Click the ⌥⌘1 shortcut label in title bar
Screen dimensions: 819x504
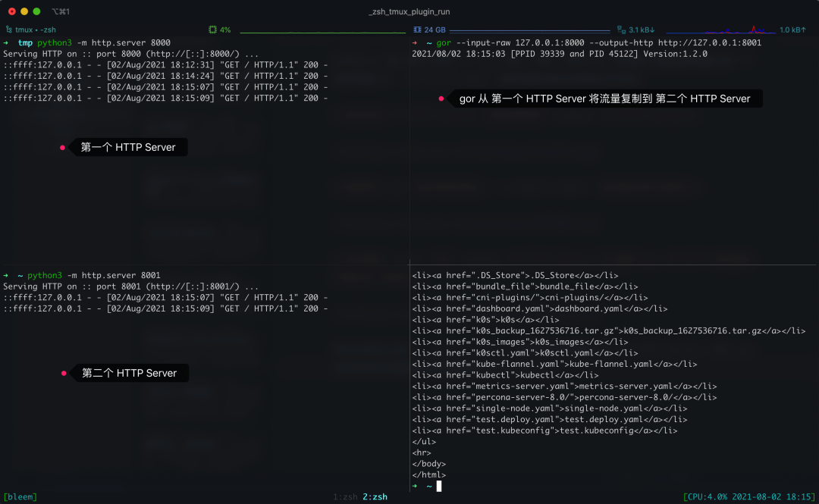(61, 11)
